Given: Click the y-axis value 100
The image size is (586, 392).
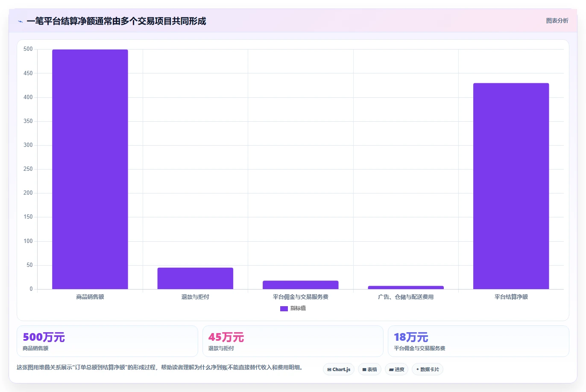Looking at the screenshot, I should (x=28, y=241).
